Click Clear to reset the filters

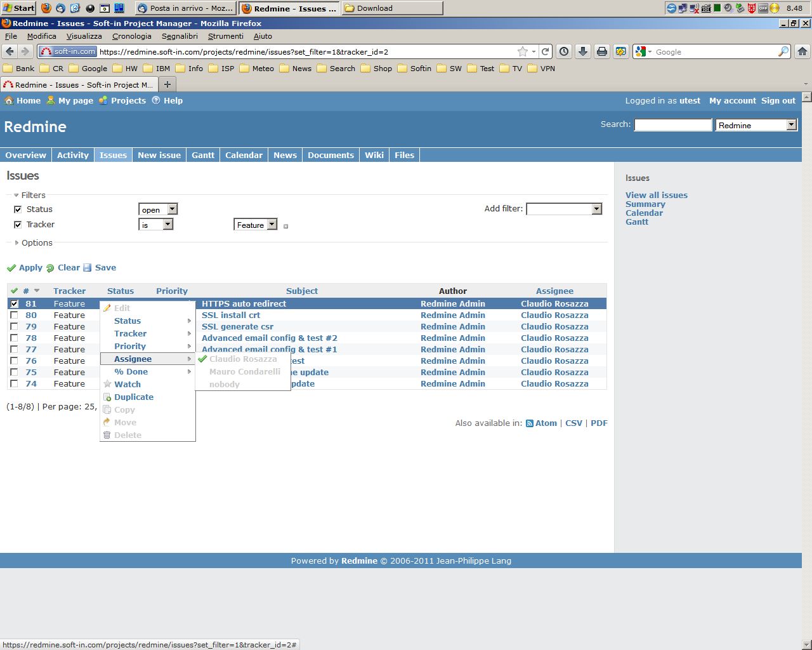pos(63,268)
